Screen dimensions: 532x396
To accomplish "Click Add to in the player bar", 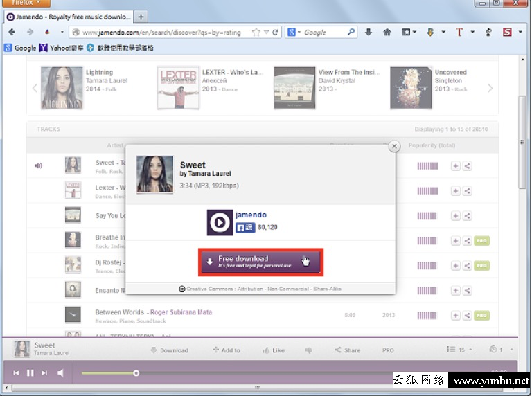I will click(x=227, y=350).
